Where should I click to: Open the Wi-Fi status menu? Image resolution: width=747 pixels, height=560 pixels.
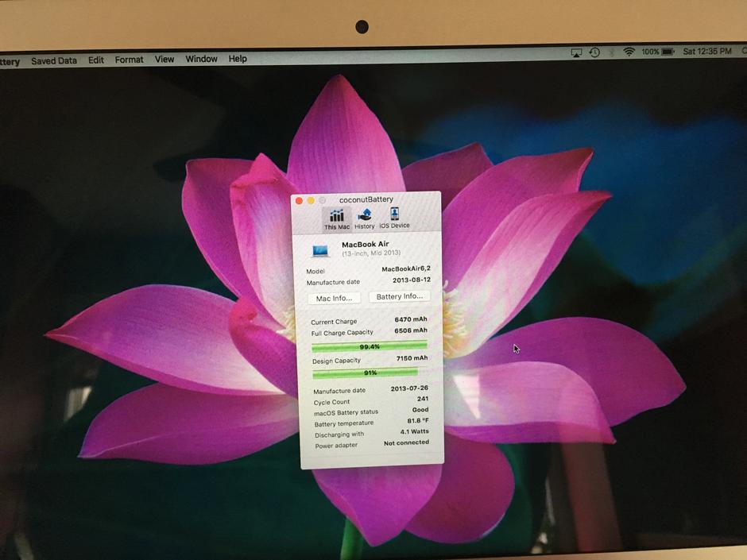tap(629, 52)
